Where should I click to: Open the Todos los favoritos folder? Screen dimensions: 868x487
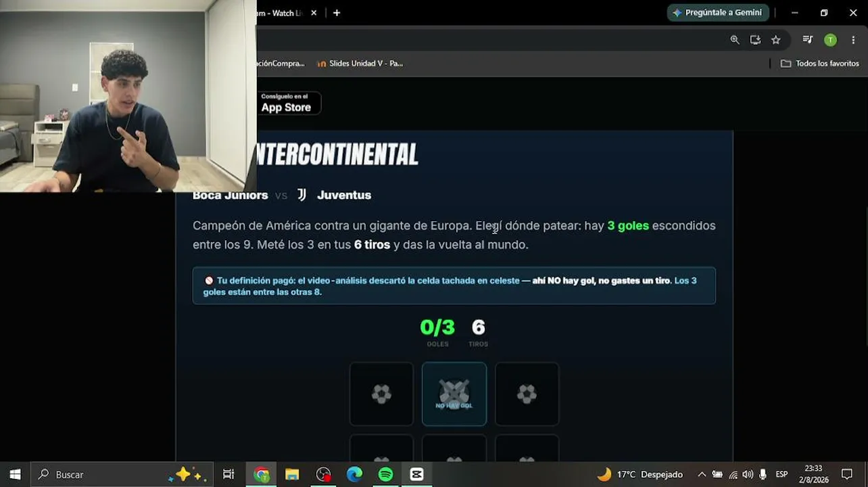pos(820,64)
